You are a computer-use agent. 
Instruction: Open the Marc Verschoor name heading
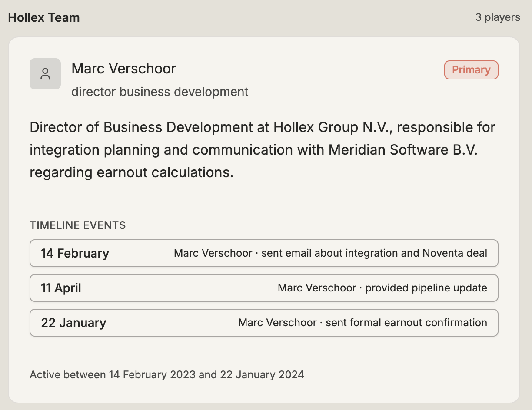point(123,69)
